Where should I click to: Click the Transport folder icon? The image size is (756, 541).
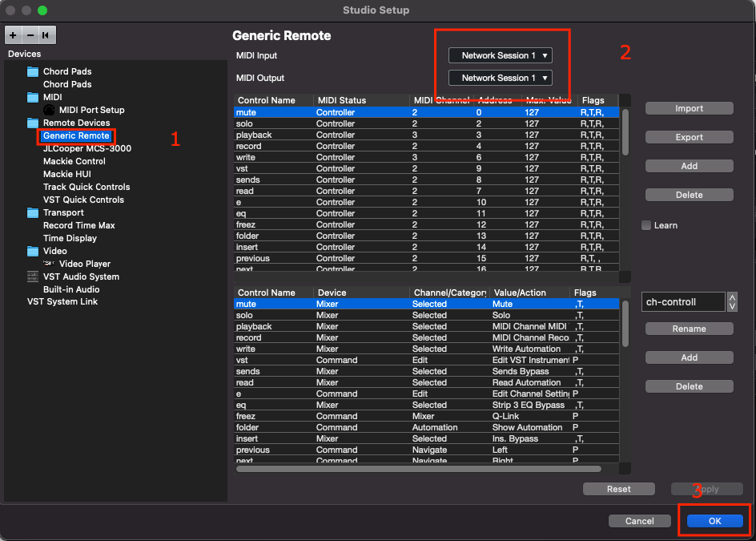coord(33,212)
